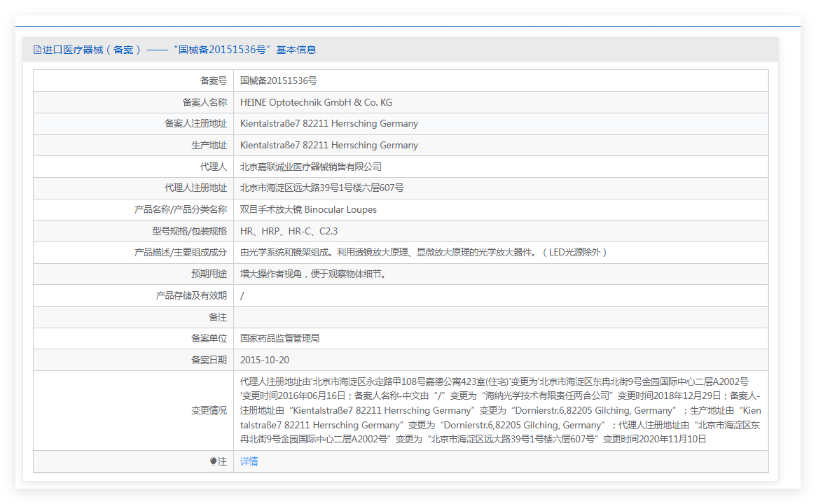Viewport: 816px width, 504px height.
Task: Click the 备案单位 value 国家药品监督管理局
Action: click(x=279, y=339)
